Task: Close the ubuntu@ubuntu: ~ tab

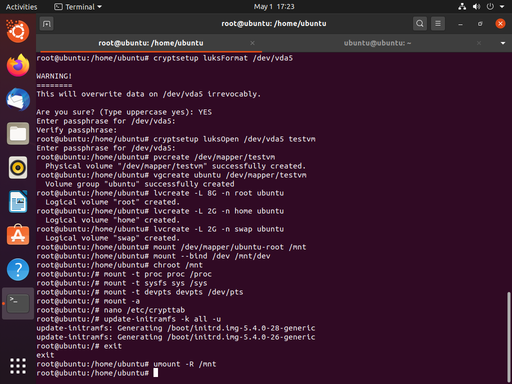Action: coord(479,43)
